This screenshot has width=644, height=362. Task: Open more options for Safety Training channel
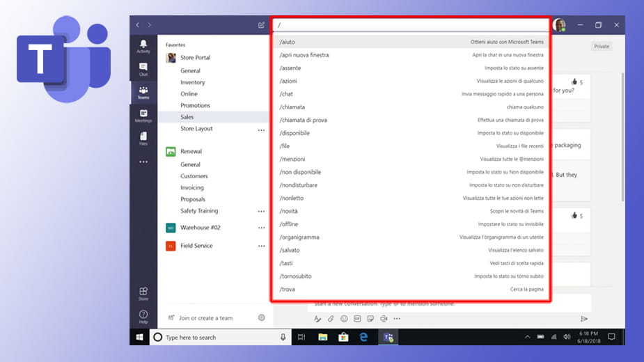coord(261,211)
